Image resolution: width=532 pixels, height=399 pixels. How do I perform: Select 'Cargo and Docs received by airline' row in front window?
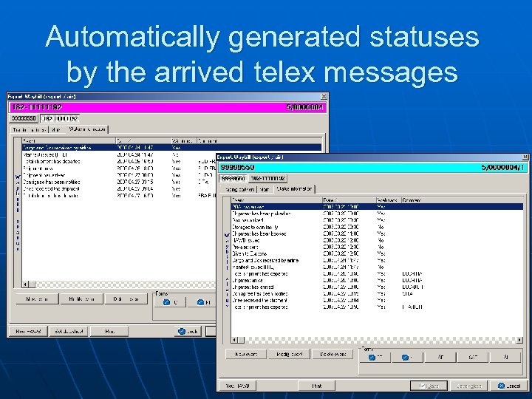(x=377, y=261)
